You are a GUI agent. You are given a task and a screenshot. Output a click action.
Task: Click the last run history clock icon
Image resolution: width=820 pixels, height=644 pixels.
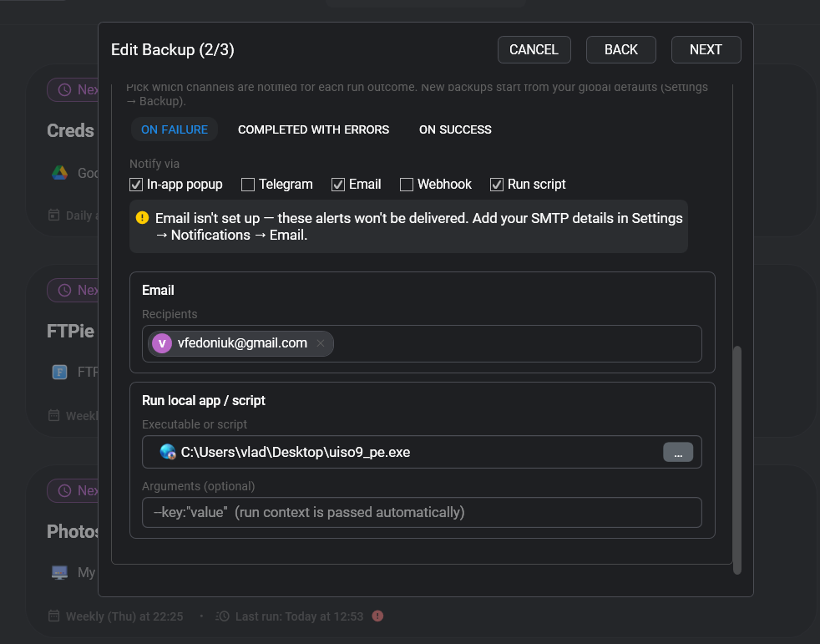pos(223,616)
